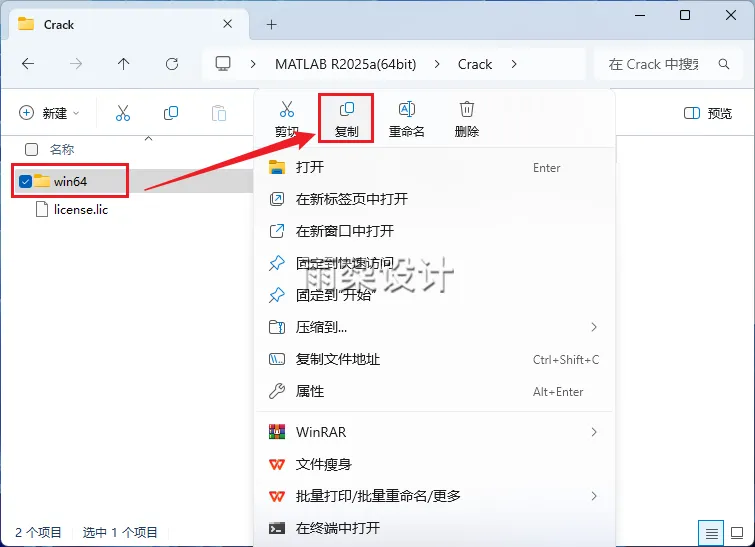Click the search magnifier icon

click(724, 64)
